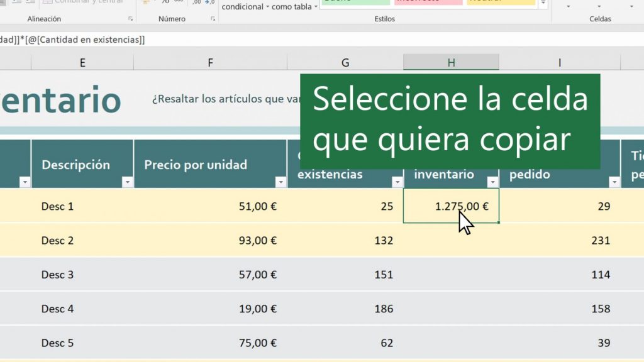The image size is (644, 362).
Task: Open the Número dialog launcher arrow
Action: pos(213,18)
